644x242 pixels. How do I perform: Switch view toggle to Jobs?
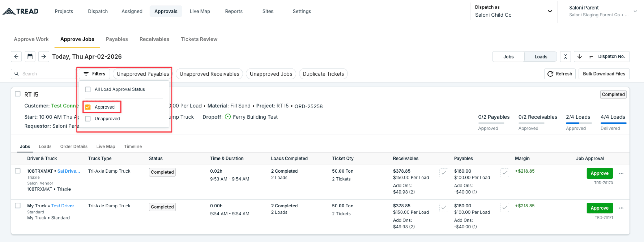coord(508,57)
